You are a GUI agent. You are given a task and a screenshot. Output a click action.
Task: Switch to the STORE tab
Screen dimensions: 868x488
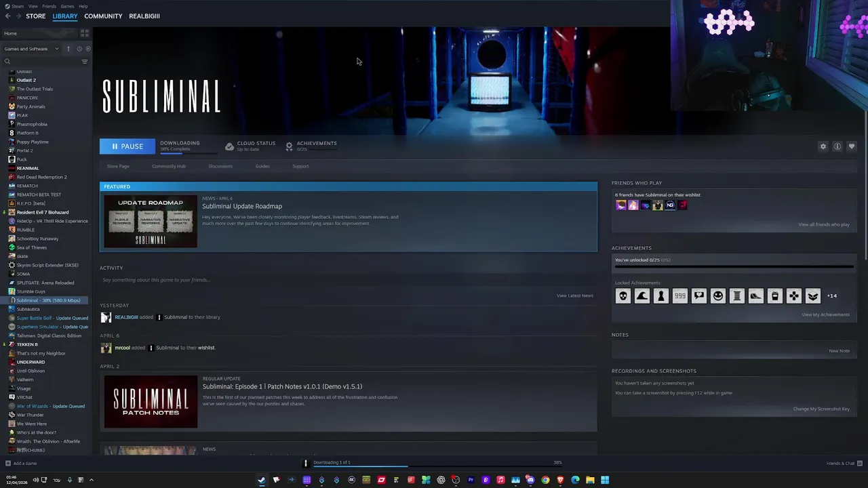[x=36, y=16]
